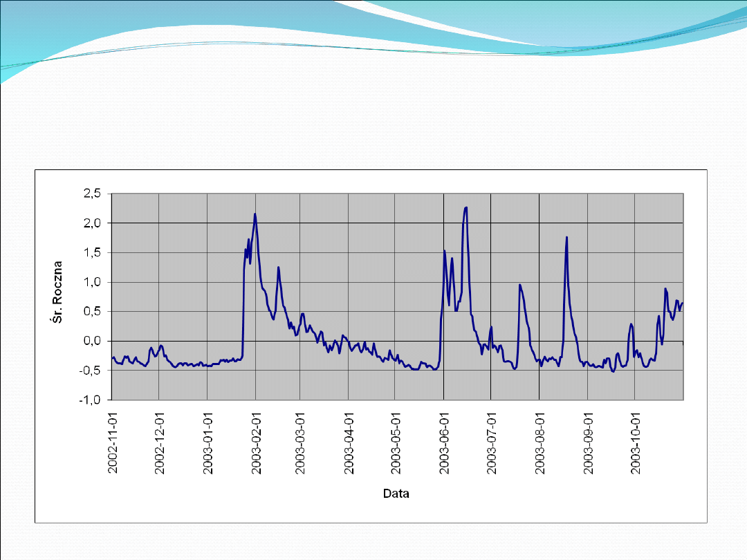
Task: Click y-axis value 1,5
Action: click(x=92, y=252)
